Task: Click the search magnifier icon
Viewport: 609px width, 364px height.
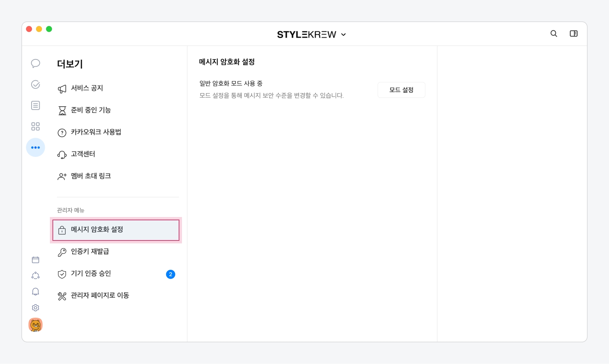Action: click(x=554, y=34)
